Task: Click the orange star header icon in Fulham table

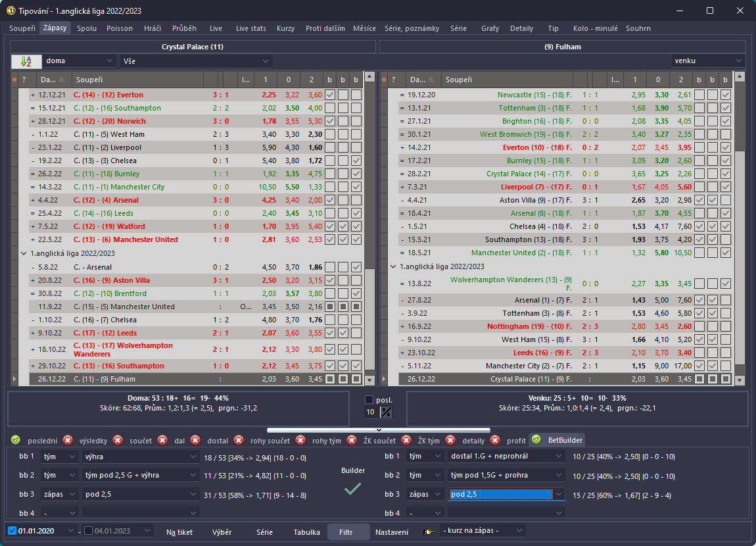Action: click(384, 80)
